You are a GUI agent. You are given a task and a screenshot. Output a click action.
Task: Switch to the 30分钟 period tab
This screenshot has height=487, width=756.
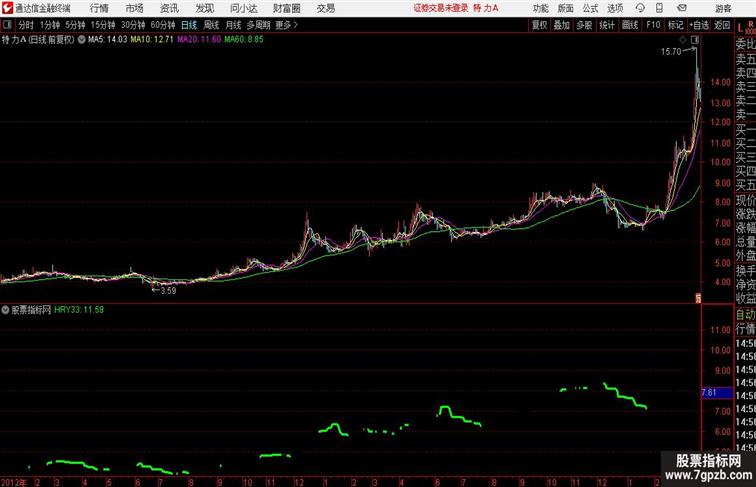(x=133, y=25)
